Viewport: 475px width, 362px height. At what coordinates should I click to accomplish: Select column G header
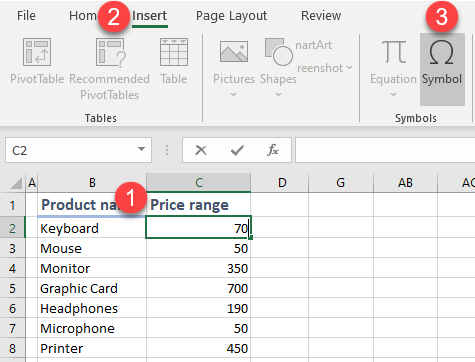click(340, 183)
